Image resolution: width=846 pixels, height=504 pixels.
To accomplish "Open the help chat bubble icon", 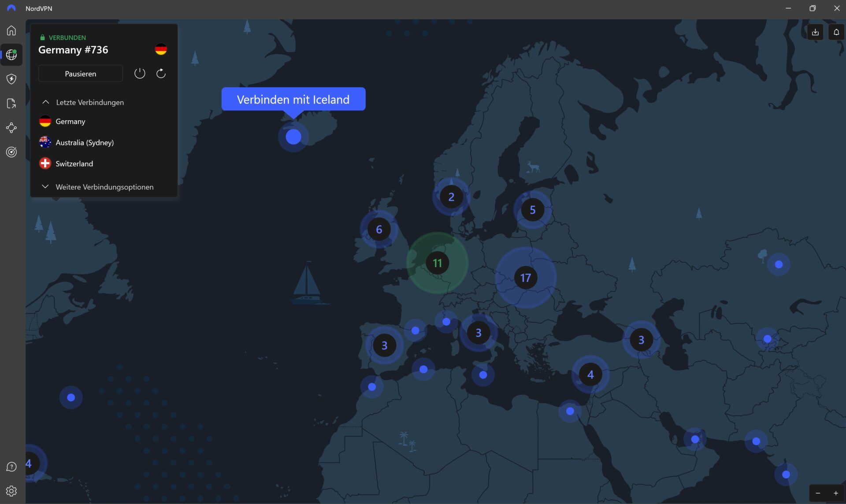I will [x=11, y=467].
